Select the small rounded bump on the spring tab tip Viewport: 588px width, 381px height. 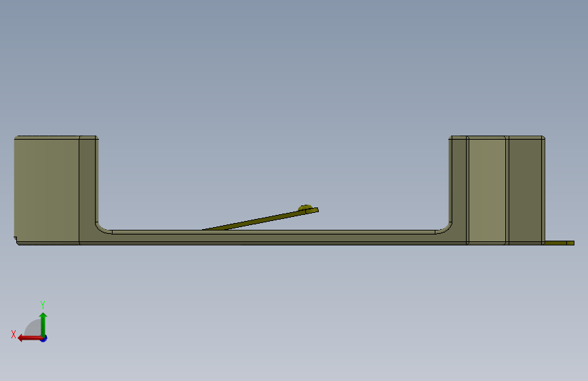[305, 207]
